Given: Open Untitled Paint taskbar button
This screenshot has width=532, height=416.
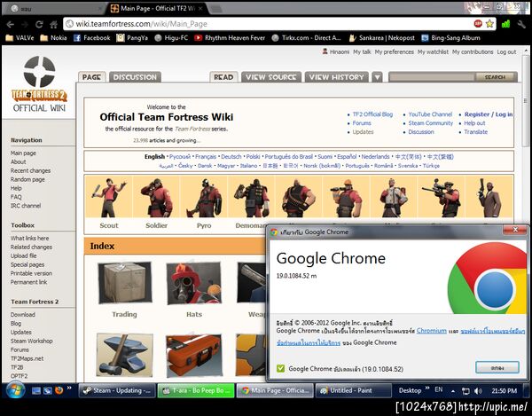Looking at the screenshot, I should [x=354, y=390].
